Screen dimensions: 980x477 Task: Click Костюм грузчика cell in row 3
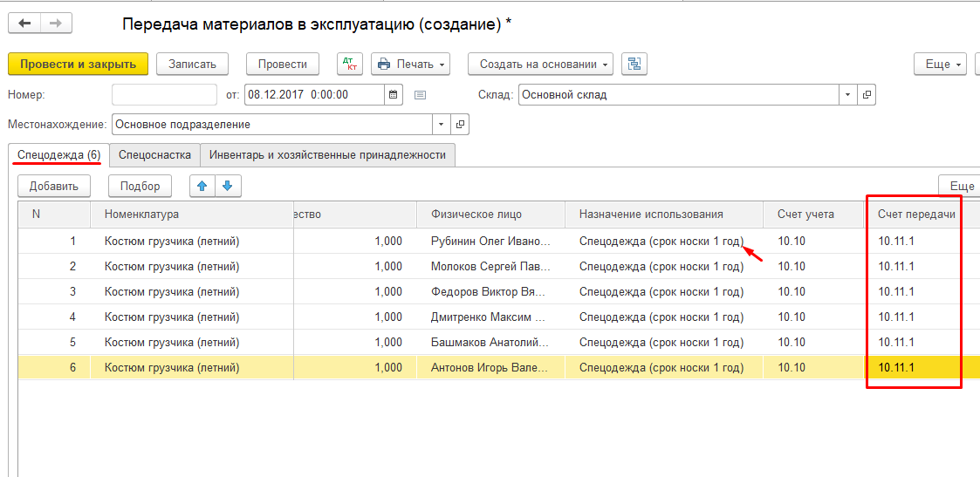click(x=192, y=291)
